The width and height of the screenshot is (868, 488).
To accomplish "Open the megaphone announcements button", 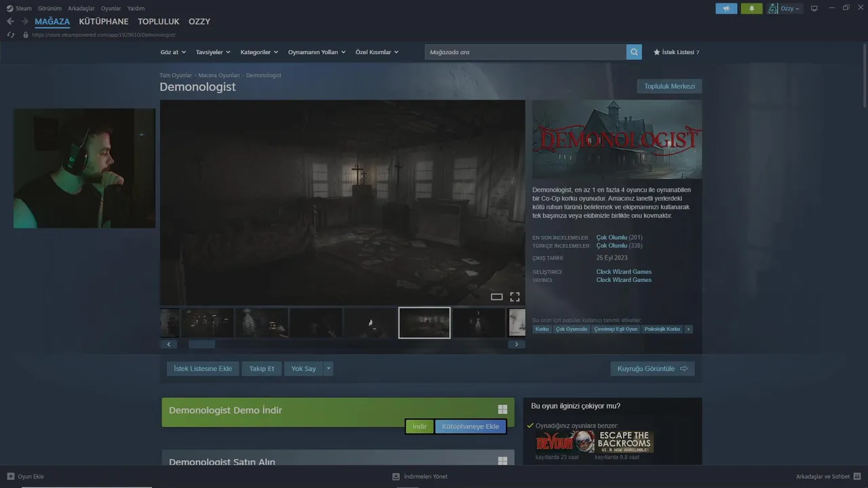I will coord(726,9).
